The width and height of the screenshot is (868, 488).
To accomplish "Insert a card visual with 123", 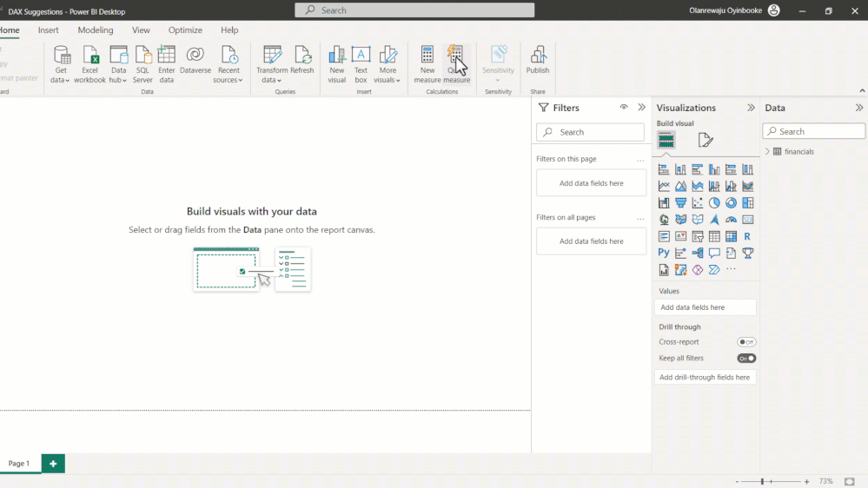I will [748, 220].
